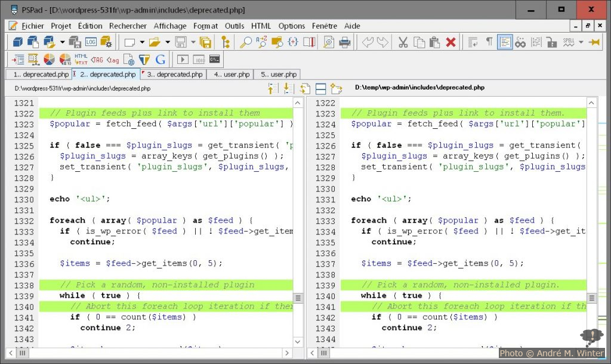Open the Find dialog with the magnifier icon
The image size is (611, 364).
[x=246, y=42]
